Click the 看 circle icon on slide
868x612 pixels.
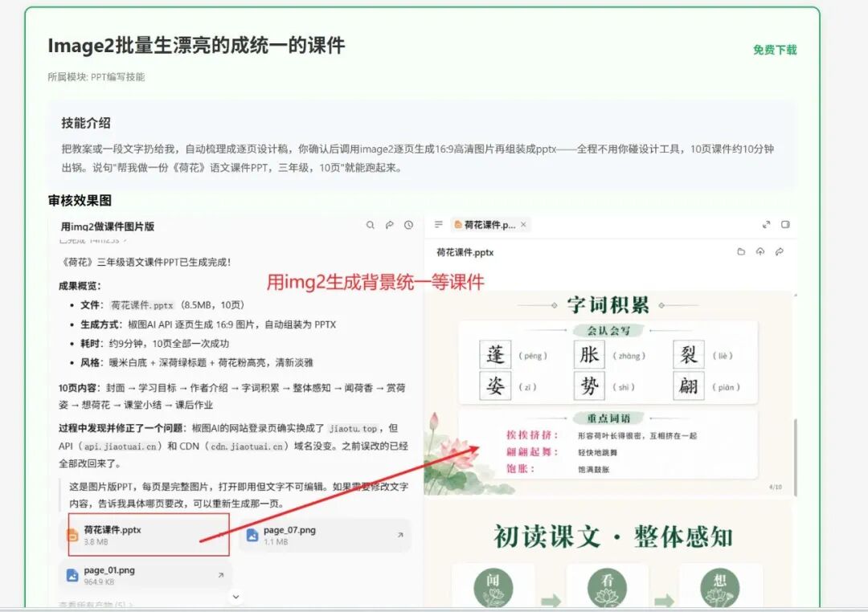[608, 587]
